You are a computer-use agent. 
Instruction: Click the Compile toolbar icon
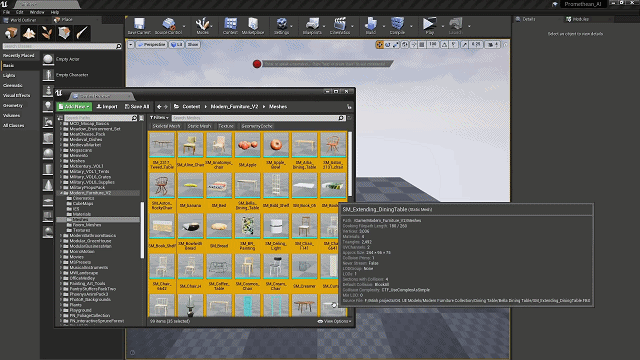point(397,26)
